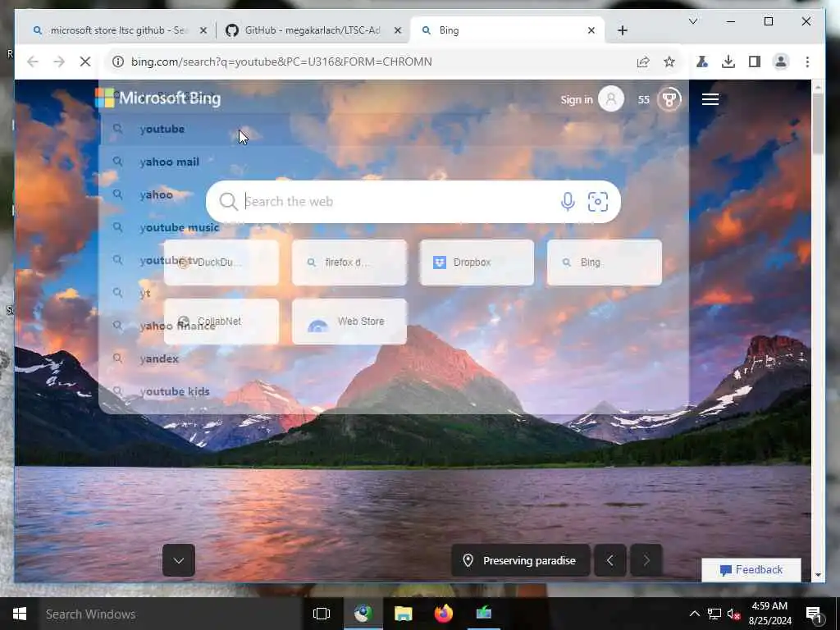Click the taskbar clock 4:59 AM
Image resolution: width=840 pixels, height=630 pixels.
pyautogui.click(x=769, y=606)
